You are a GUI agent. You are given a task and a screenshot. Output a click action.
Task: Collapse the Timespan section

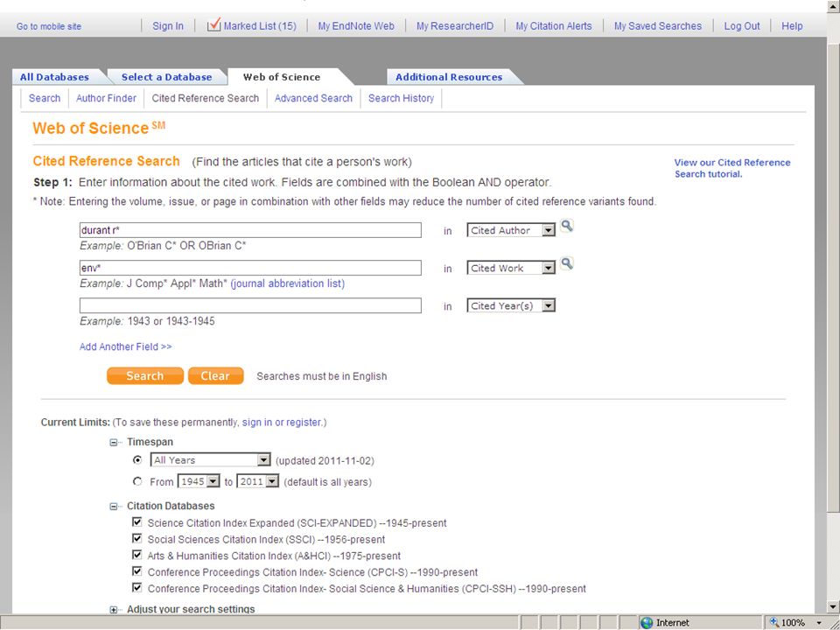(x=114, y=443)
